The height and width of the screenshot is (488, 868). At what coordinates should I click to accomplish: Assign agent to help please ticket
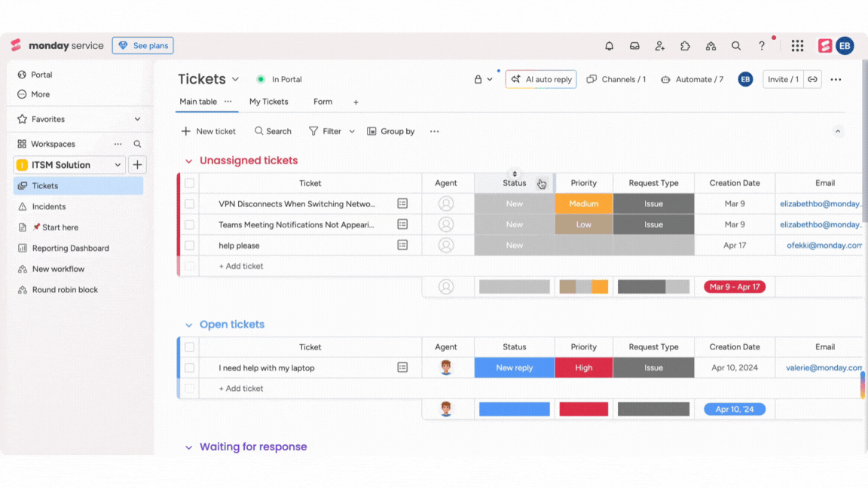(445, 245)
